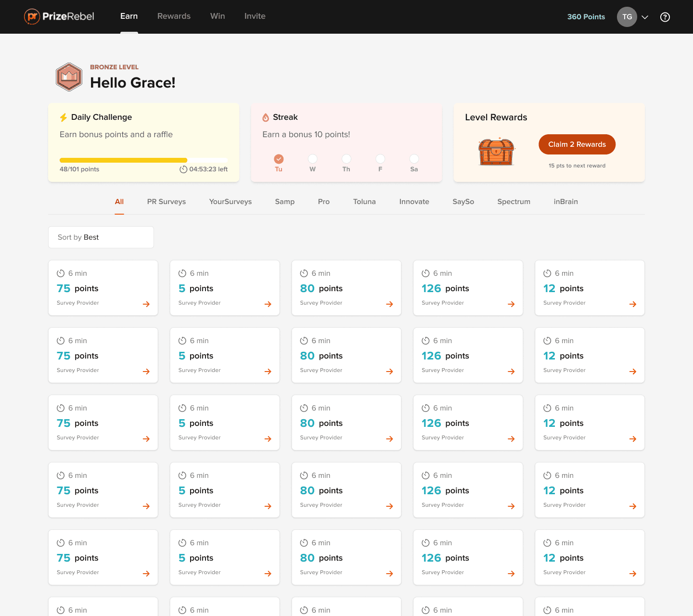Viewport: 693px width, 616px height.
Task: Click the arrow on the top-row 80 points card
Action: pyautogui.click(x=390, y=304)
